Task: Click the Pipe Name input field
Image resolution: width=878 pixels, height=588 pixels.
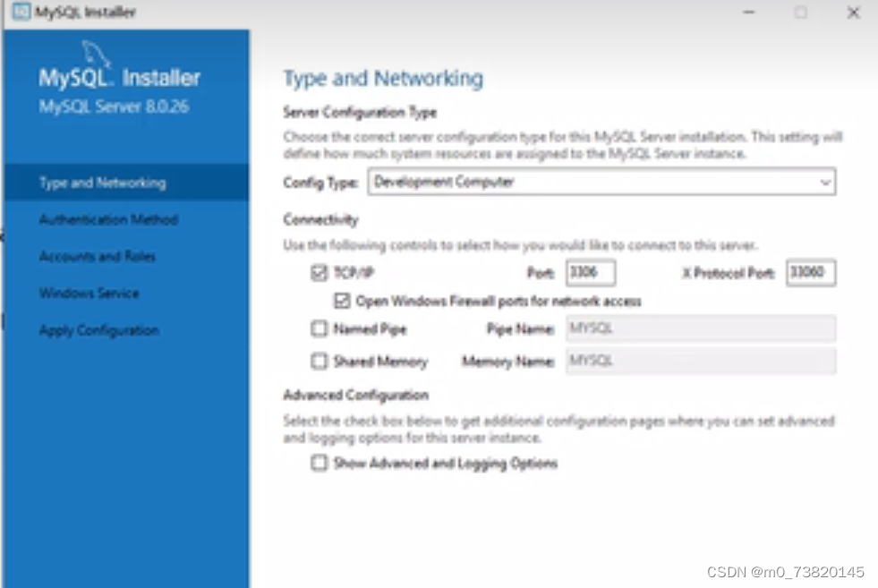Action: (x=701, y=328)
